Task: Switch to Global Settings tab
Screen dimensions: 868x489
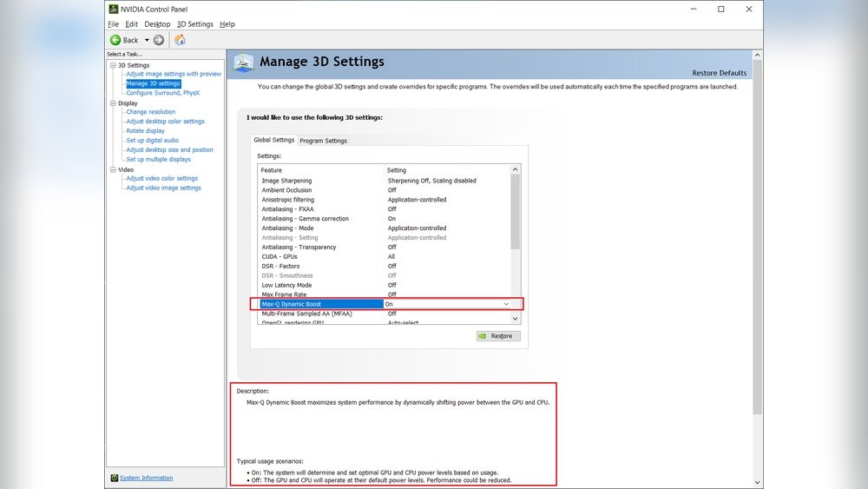Action: coord(273,140)
